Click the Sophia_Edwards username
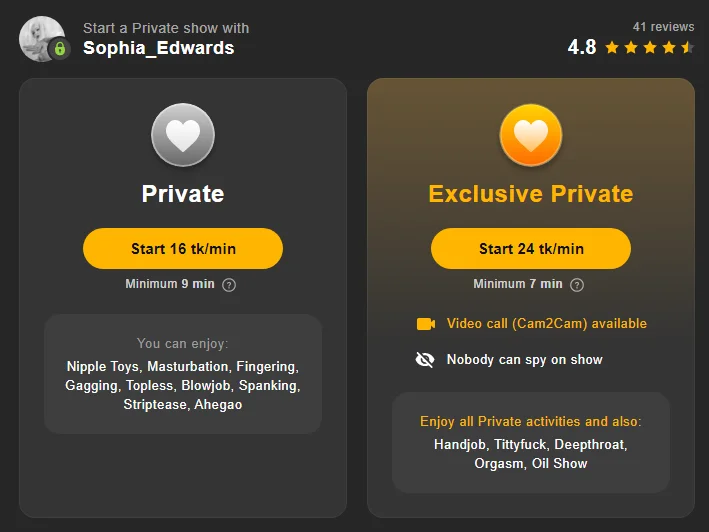The width and height of the screenshot is (709, 532). tap(158, 48)
